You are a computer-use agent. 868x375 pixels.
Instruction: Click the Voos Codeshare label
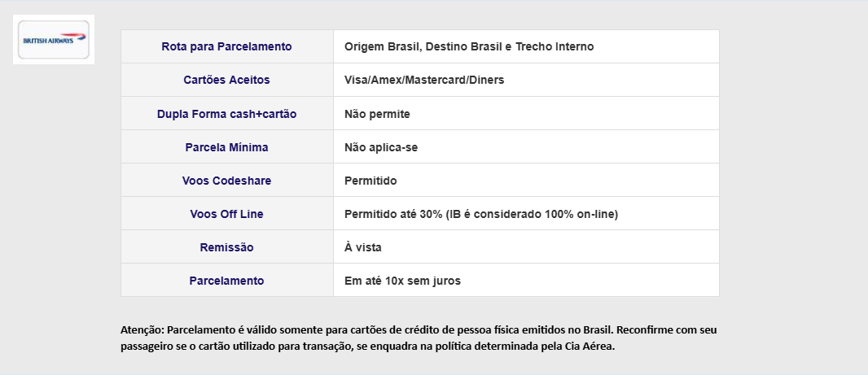(227, 181)
